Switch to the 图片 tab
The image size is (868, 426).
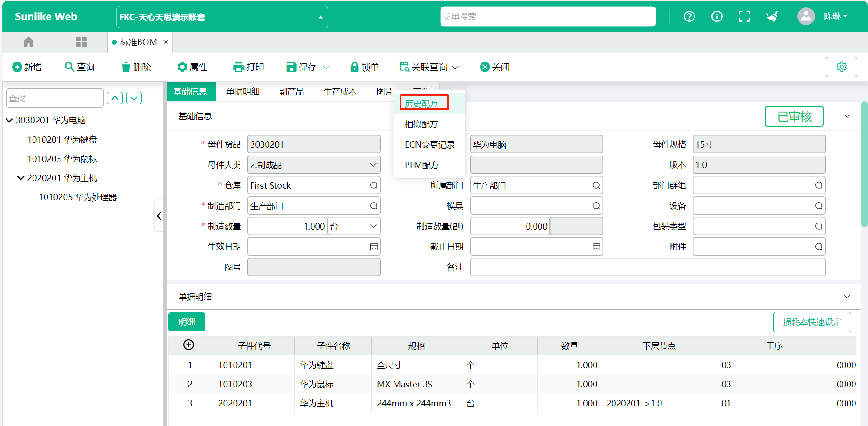click(x=385, y=92)
